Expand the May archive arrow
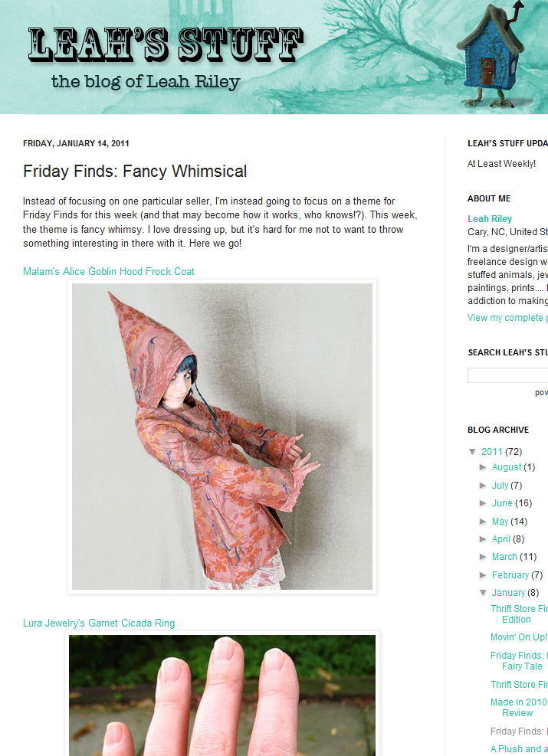 483,522
